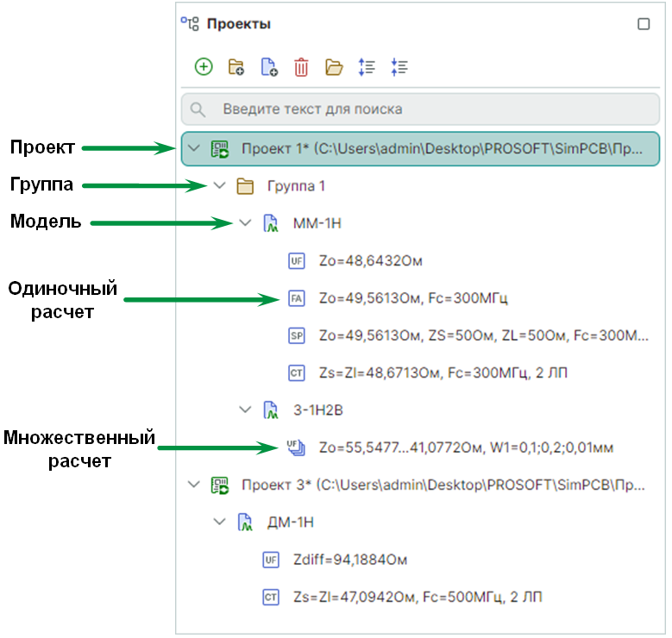Click the open folder icon
Image resolution: width=672 pixels, height=638 pixels.
pyautogui.click(x=334, y=66)
